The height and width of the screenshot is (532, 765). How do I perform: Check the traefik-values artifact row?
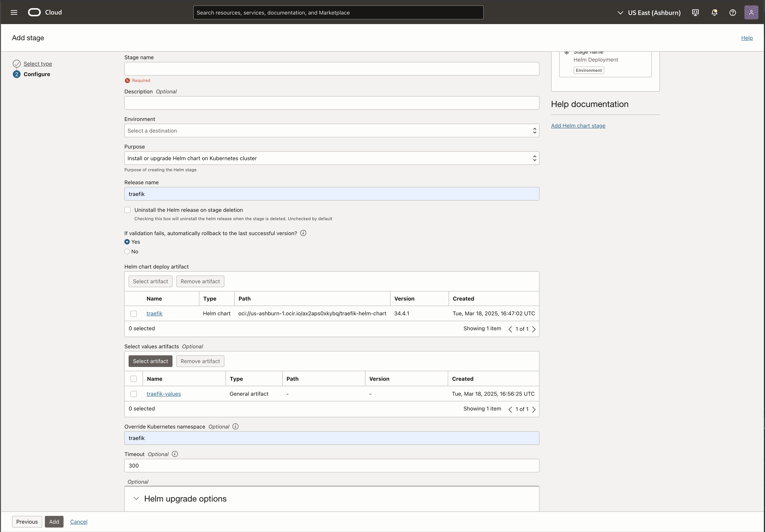(x=134, y=394)
